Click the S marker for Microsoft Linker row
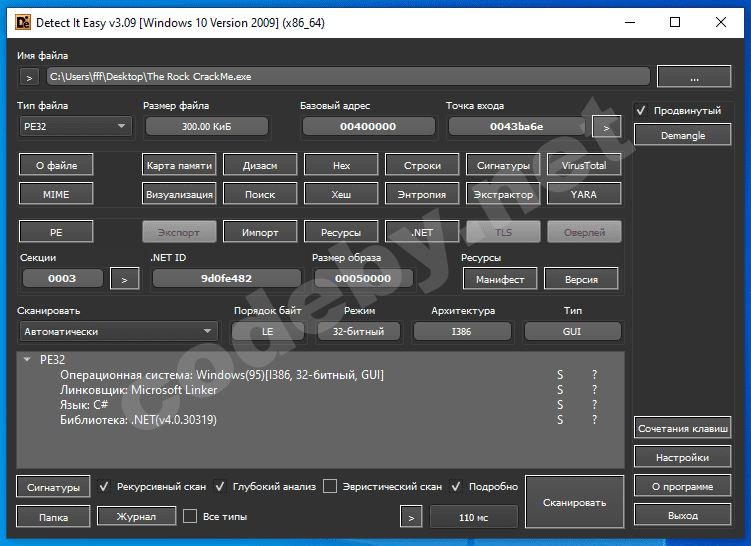The image size is (751, 546). [x=560, y=390]
